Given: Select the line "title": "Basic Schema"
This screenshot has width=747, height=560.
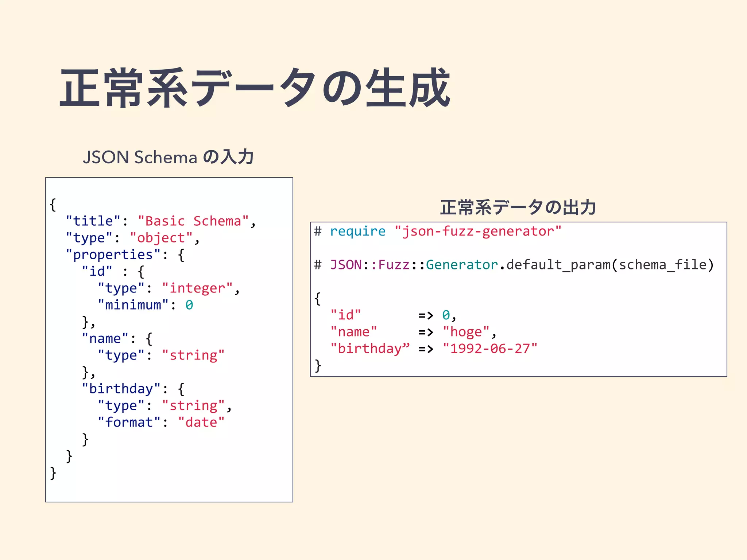Looking at the screenshot, I should pos(161,221).
